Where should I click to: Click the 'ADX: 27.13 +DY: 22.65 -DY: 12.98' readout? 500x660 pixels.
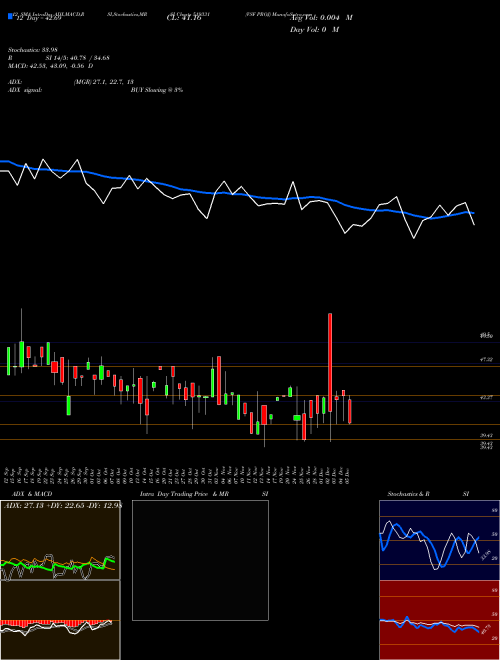click(x=62, y=506)
